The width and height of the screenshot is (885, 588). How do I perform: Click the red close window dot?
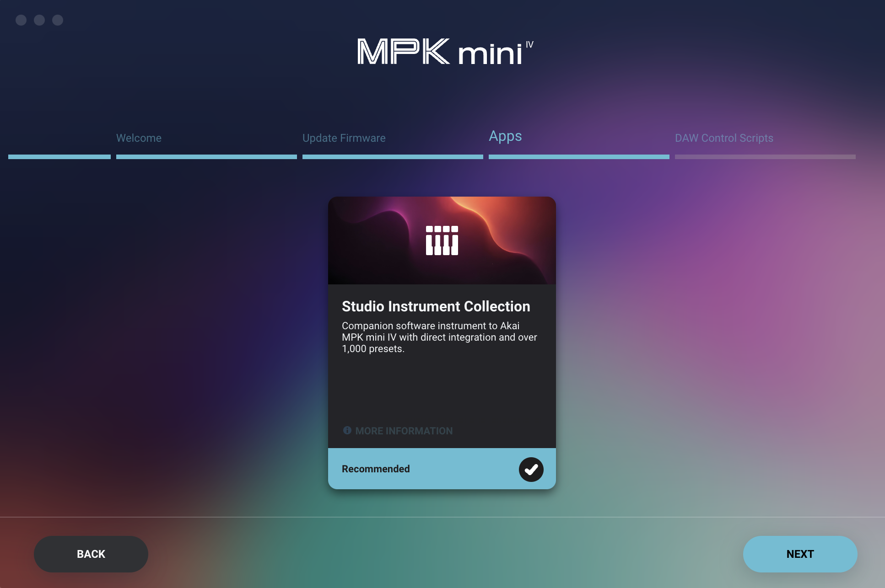21,20
